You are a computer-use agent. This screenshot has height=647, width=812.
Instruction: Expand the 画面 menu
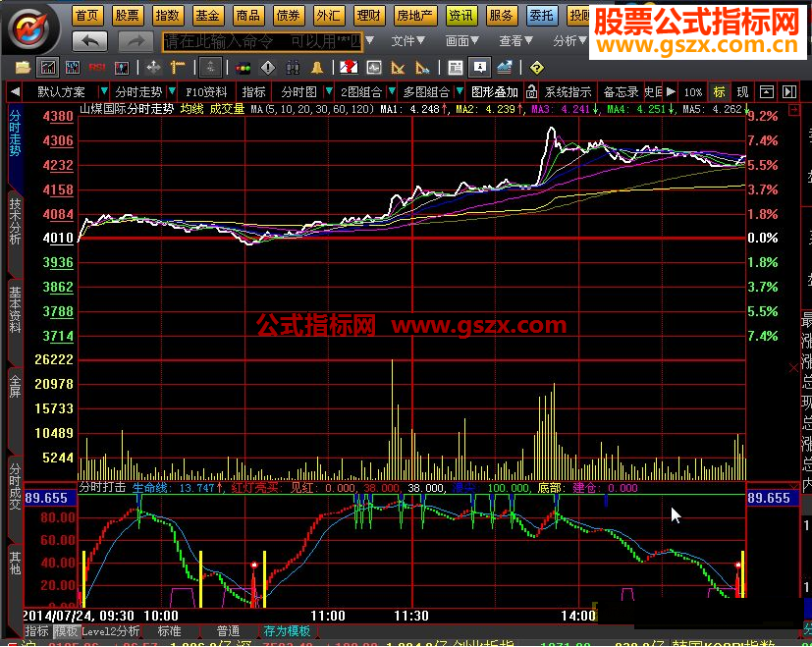[461, 40]
